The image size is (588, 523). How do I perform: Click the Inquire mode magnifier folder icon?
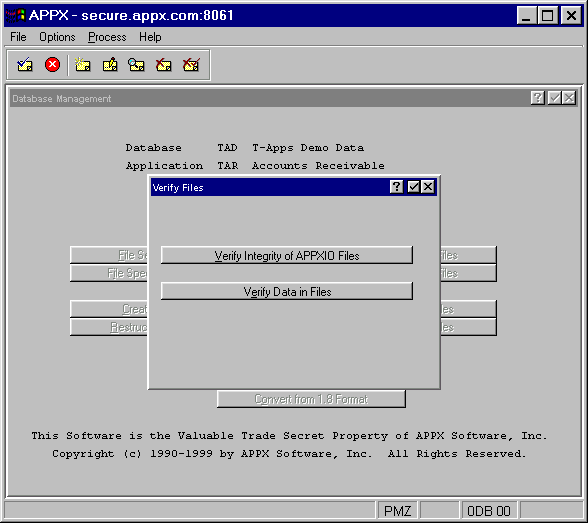[136, 65]
